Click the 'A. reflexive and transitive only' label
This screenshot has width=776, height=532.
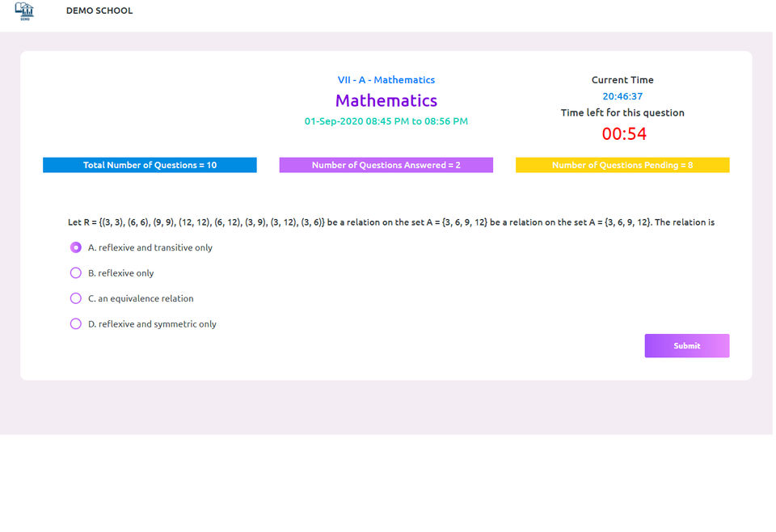click(x=150, y=247)
